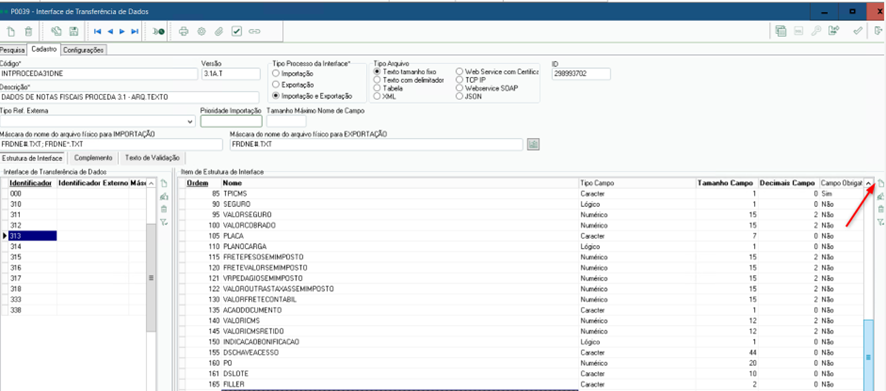Select the Exportação radio button
This screenshot has width=886, height=391.
(x=276, y=85)
